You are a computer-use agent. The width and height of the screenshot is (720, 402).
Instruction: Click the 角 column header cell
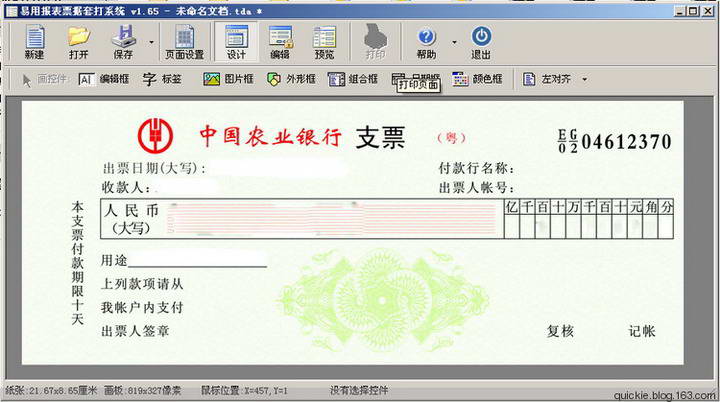[651, 207]
